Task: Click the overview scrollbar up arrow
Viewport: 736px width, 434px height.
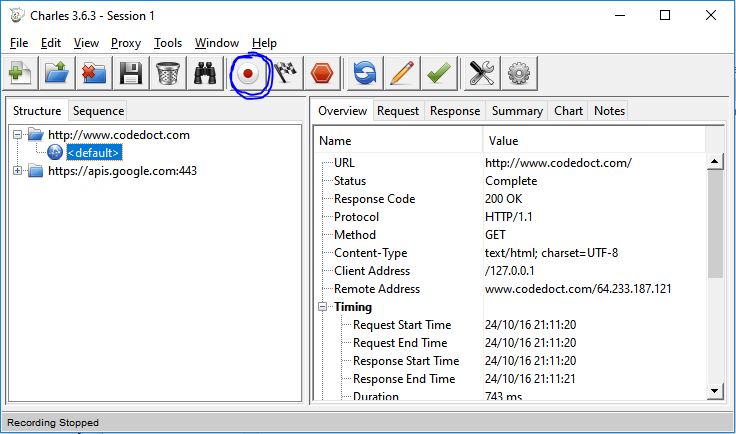Action: pos(714,162)
